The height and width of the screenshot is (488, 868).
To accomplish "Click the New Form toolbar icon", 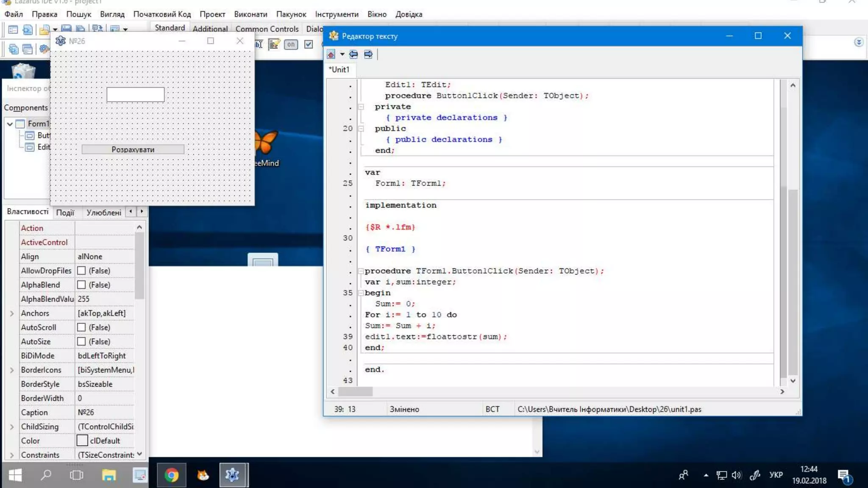I will (x=13, y=29).
